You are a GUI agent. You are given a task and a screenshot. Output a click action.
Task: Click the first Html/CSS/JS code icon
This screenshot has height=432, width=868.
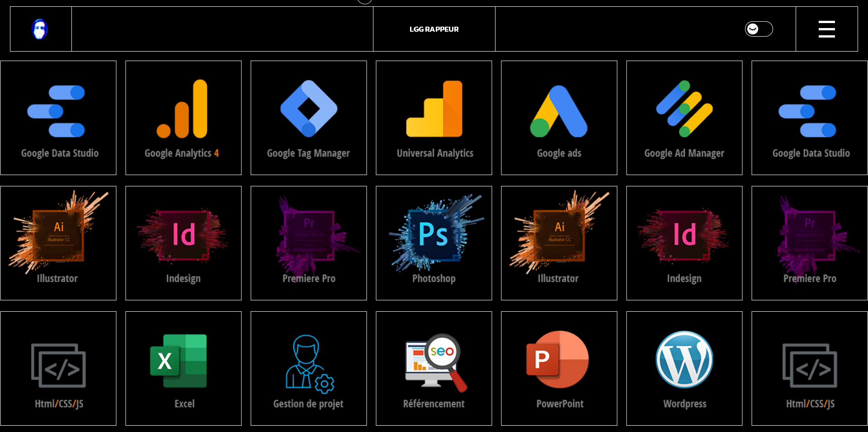58,366
